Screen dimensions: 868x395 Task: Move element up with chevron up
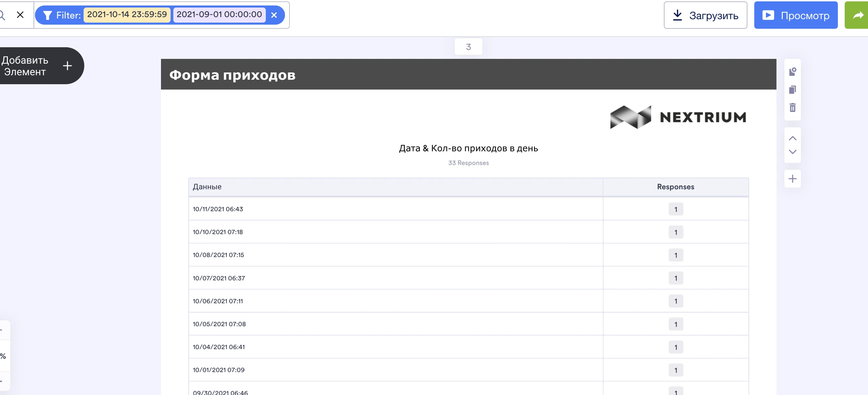point(792,138)
